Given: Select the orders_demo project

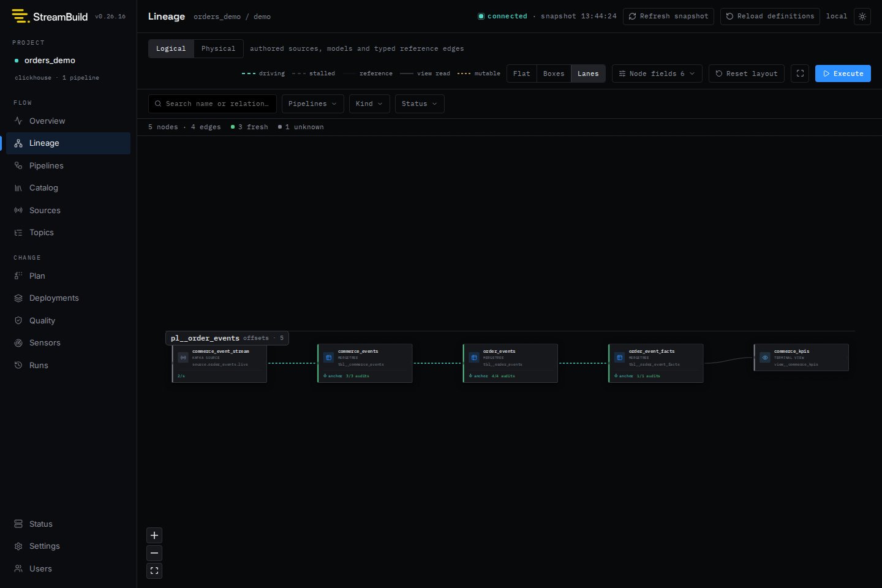Looking at the screenshot, I should coord(50,60).
